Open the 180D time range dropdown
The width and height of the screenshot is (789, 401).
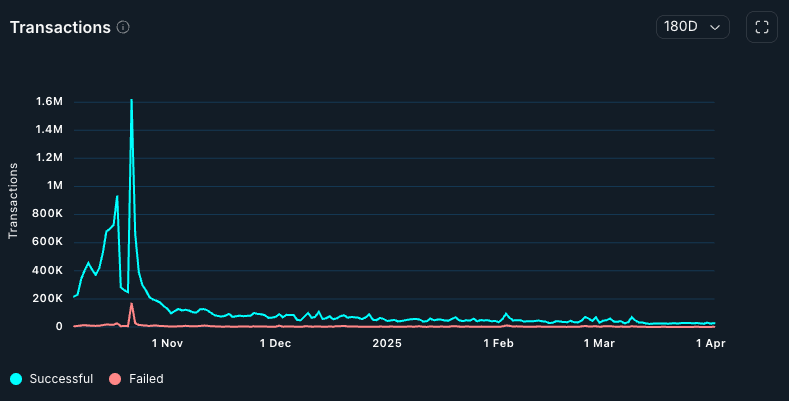coord(692,27)
